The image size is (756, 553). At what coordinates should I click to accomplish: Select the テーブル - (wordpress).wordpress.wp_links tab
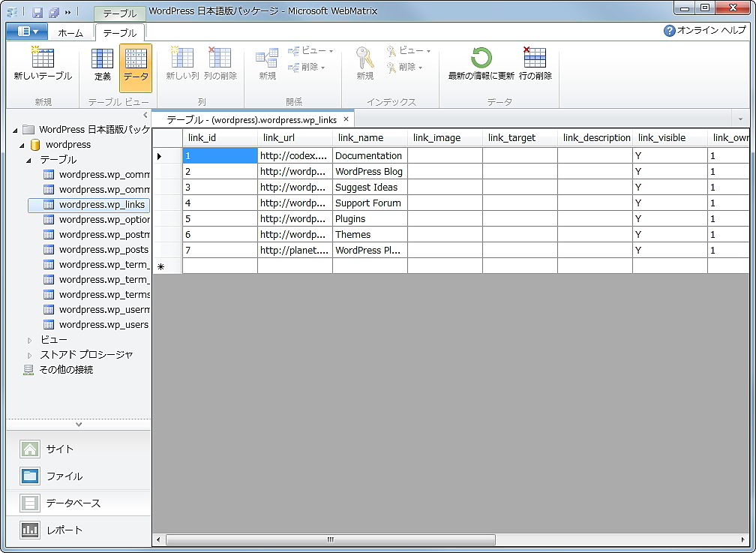click(x=252, y=119)
